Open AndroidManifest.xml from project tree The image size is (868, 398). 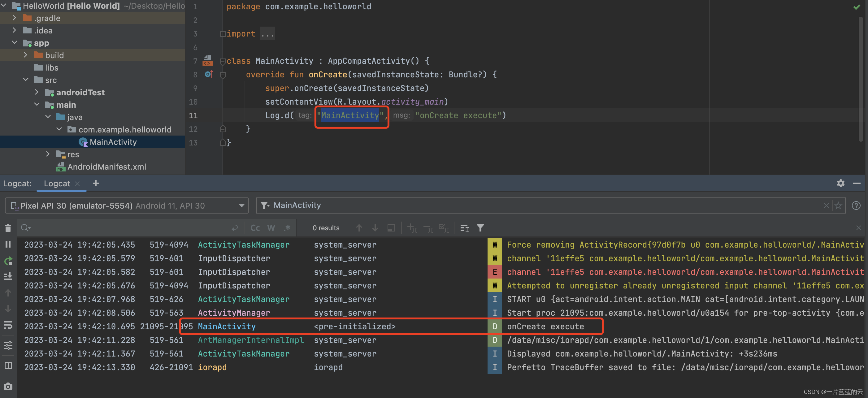pyautogui.click(x=106, y=167)
